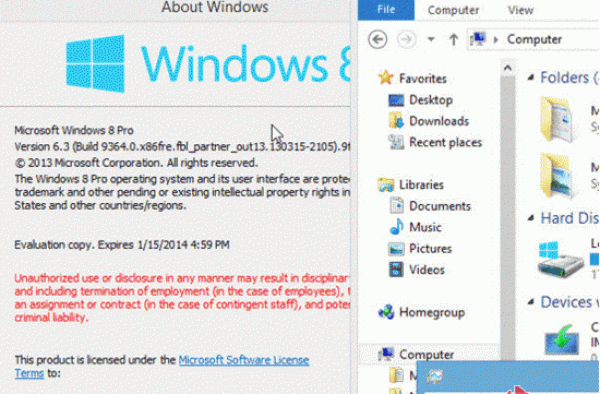This screenshot has height=394, width=600.
Task: Open Recent places in navigation pane
Action: coord(445,143)
